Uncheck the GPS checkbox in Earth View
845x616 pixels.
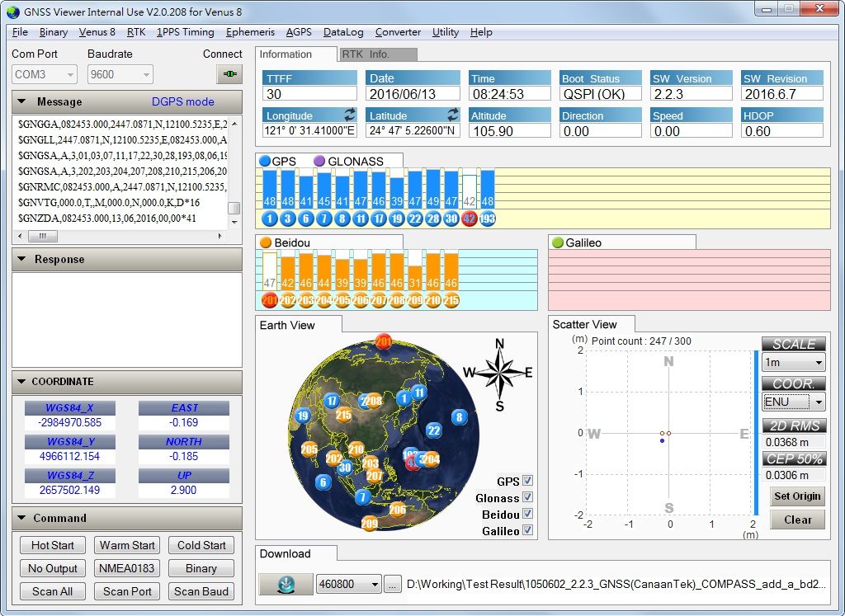[528, 481]
